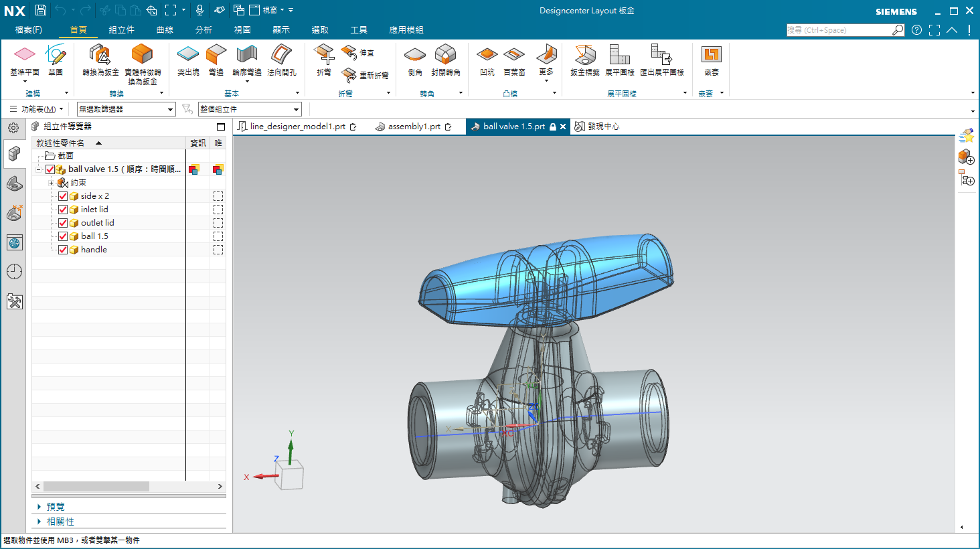
Task: Open the 組立件 ribbon tab
Action: pyautogui.click(x=121, y=30)
